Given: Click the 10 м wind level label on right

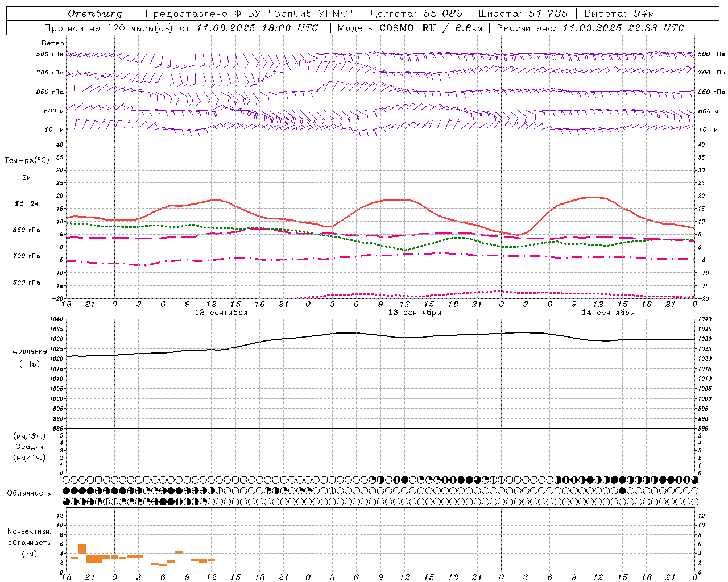Looking at the screenshot, I should (708, 130).
